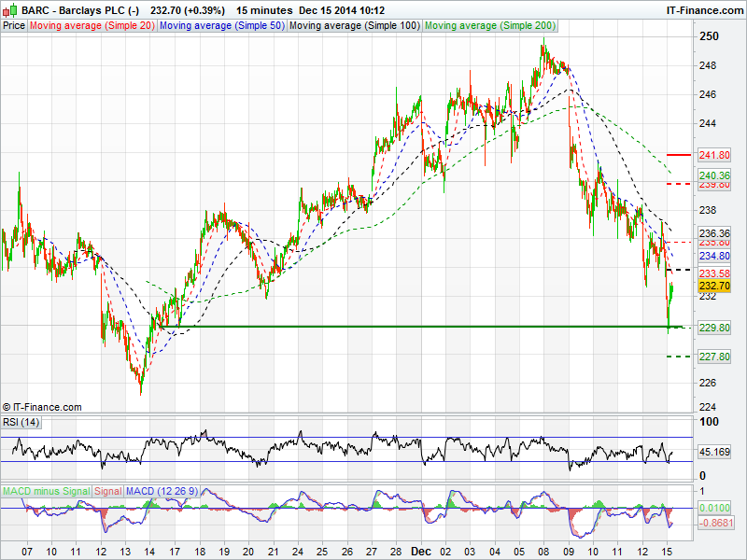The image size is (747, 560).
Task: Select the Moving average (Simple 20) legend
Action: coord(92,25)
